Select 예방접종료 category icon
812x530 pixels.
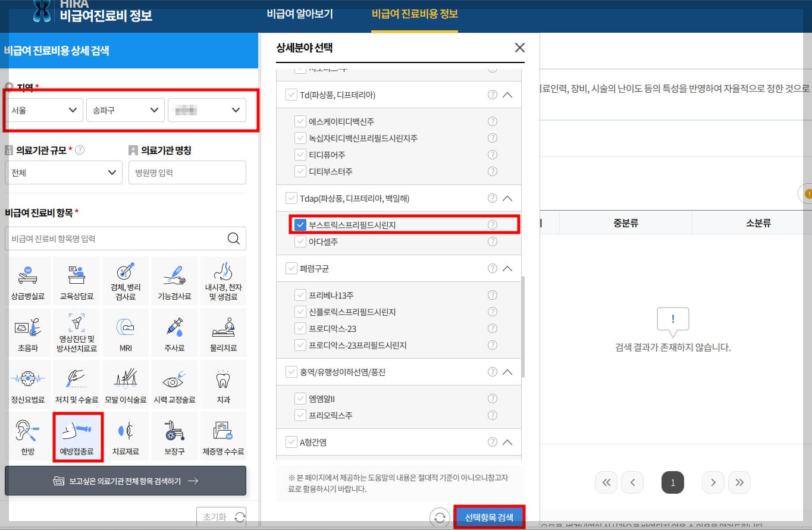(77, 437)
